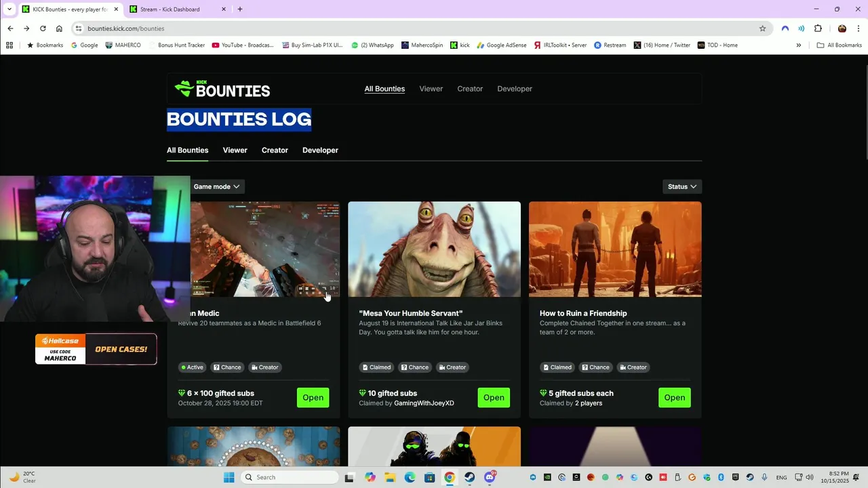Viewport: 868px width, 488px height.
Task: Open the WhatsApp bookmark
Action: 372,45
